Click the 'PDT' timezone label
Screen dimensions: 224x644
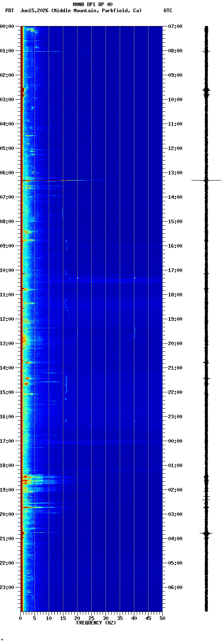(x=10, y=11)
